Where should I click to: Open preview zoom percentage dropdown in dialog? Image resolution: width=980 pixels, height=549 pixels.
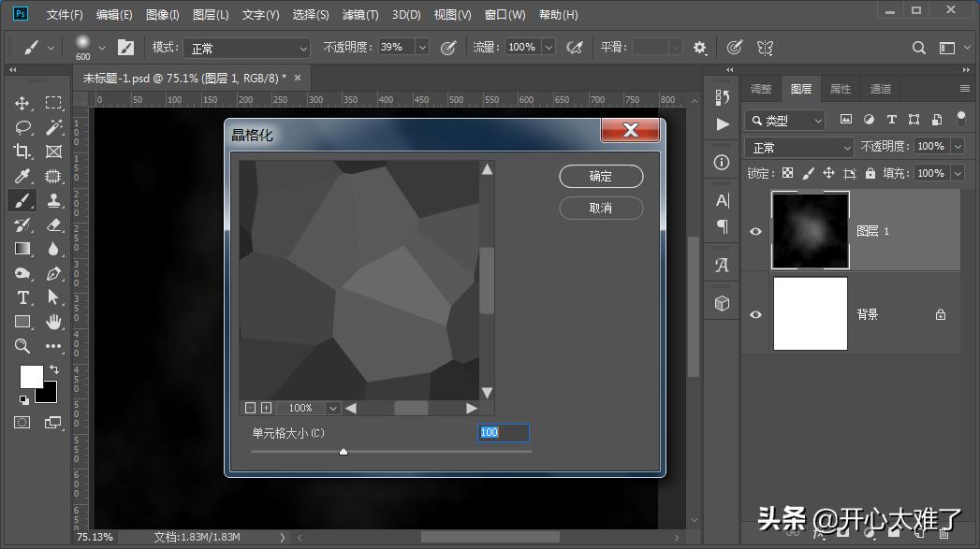pos(332,408)
